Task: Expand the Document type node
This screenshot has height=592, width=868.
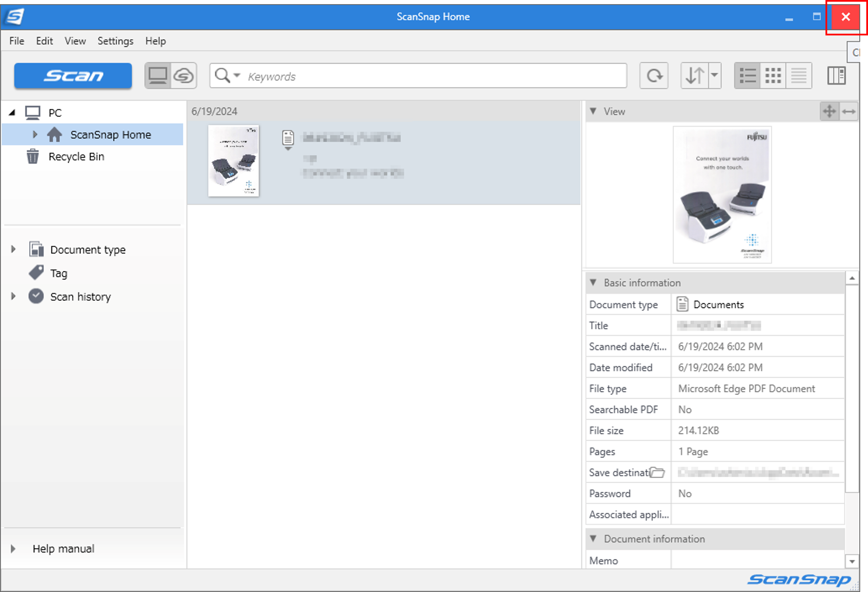Action: [x=13, y=249]
